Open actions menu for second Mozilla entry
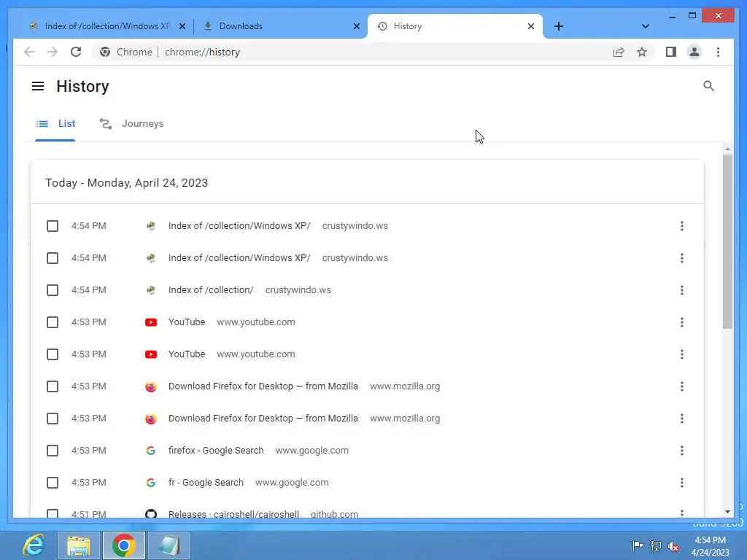Viewport: 747px width, 560px height. [x=682, y=419]
